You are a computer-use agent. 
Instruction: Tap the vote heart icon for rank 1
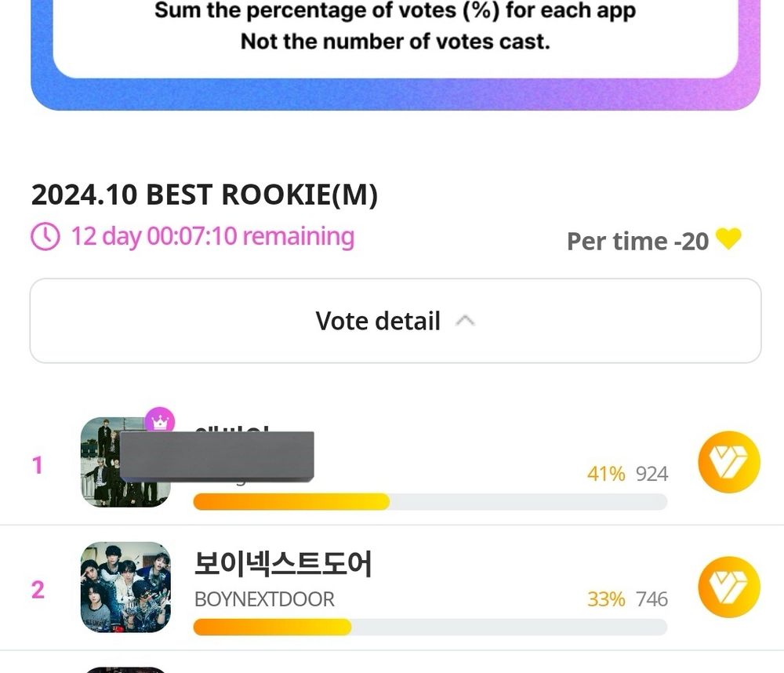(x=728, y=462)
